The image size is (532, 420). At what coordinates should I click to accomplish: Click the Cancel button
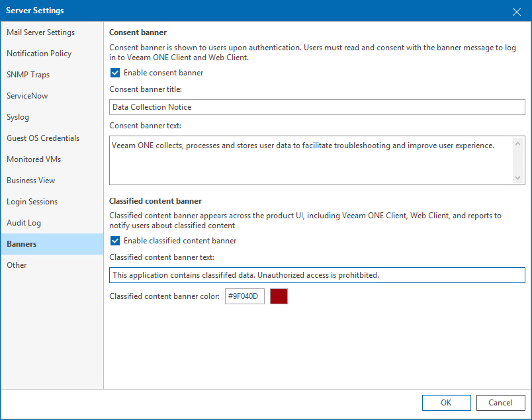(501, 402)
